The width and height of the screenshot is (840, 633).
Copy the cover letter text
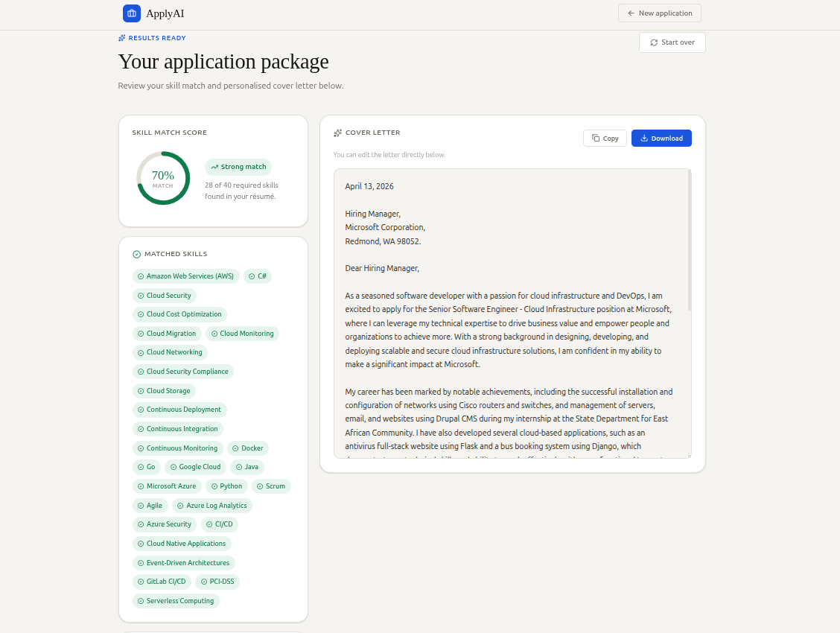pos(605,139)
